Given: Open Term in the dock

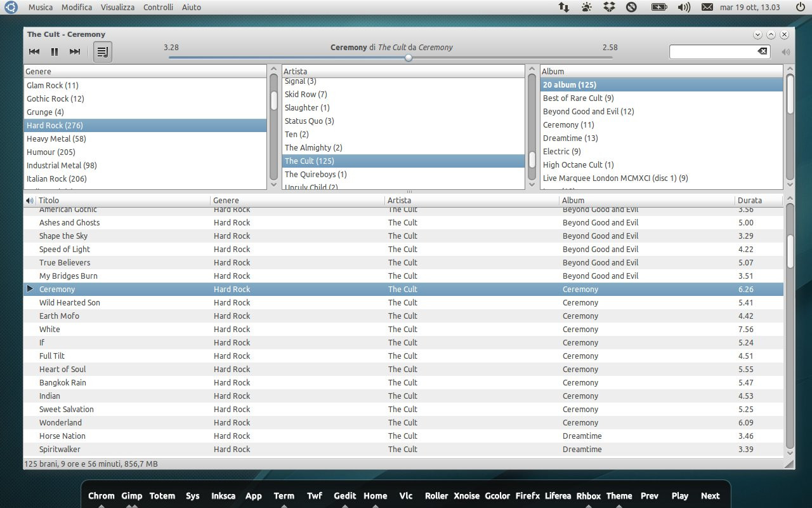Looking at the screenshot, I should [284, 496].
